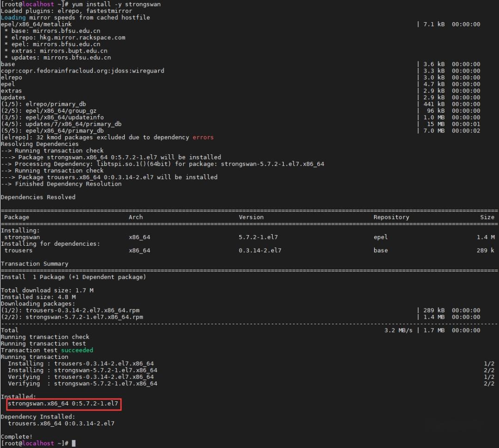Screen dimensions: 499x448
Task: Select the 'Loaded plugins: elrepo, fastestmirror' line
Action: click(66, 11)
